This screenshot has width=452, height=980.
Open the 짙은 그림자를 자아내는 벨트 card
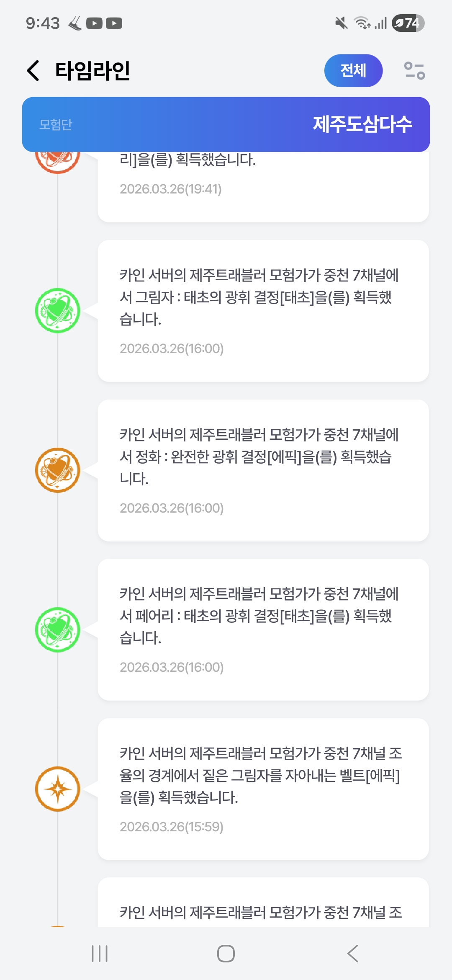point(263,789)
